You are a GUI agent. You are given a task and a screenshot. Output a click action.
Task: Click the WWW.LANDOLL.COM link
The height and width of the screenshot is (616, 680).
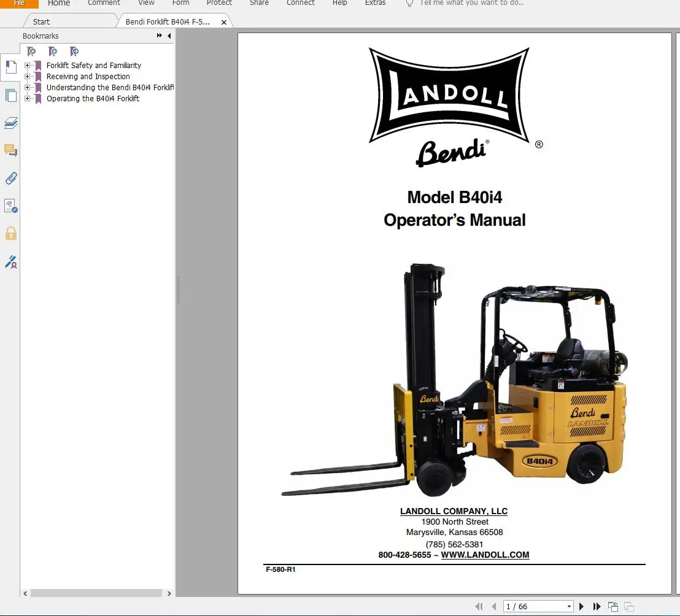tap(485, 555)
